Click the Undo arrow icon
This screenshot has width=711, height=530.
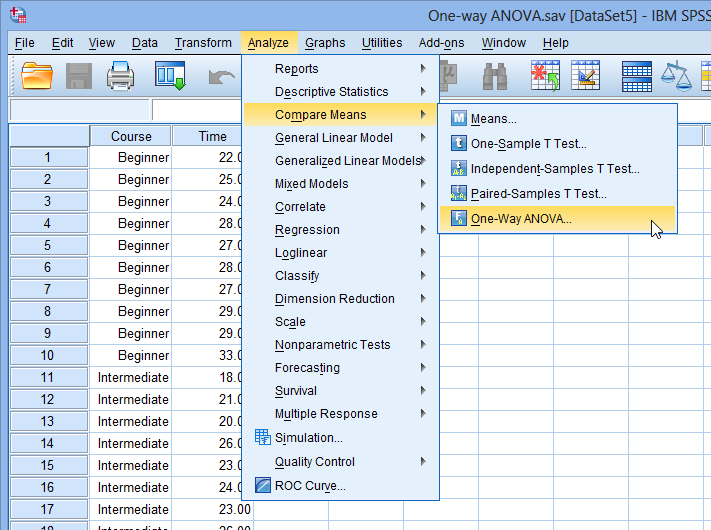tap(220, 76)
